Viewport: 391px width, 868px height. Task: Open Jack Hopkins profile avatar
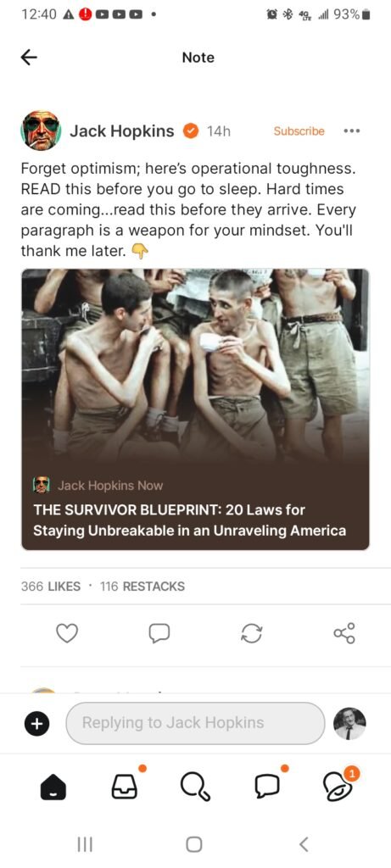tap(41, 131)
